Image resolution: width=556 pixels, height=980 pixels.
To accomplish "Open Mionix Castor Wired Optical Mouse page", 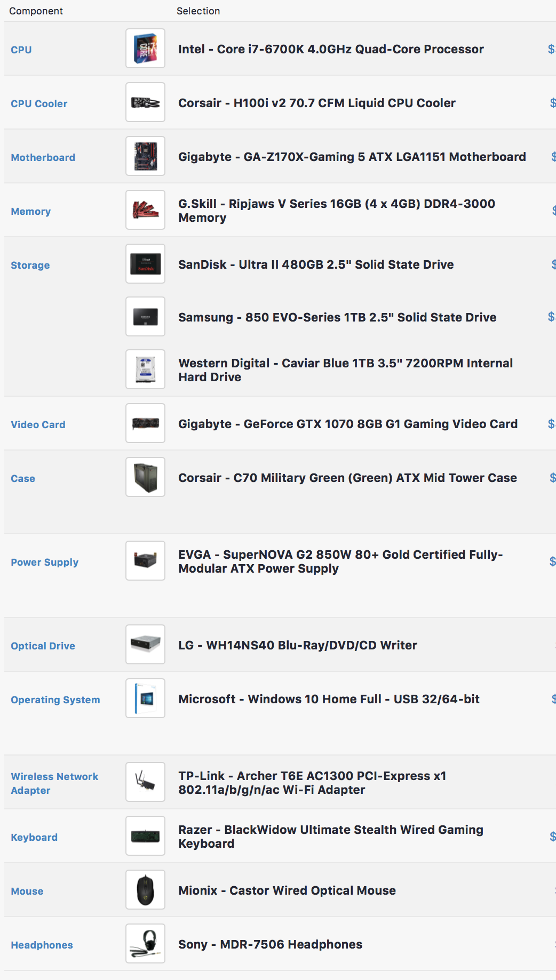I will [287, 890].
